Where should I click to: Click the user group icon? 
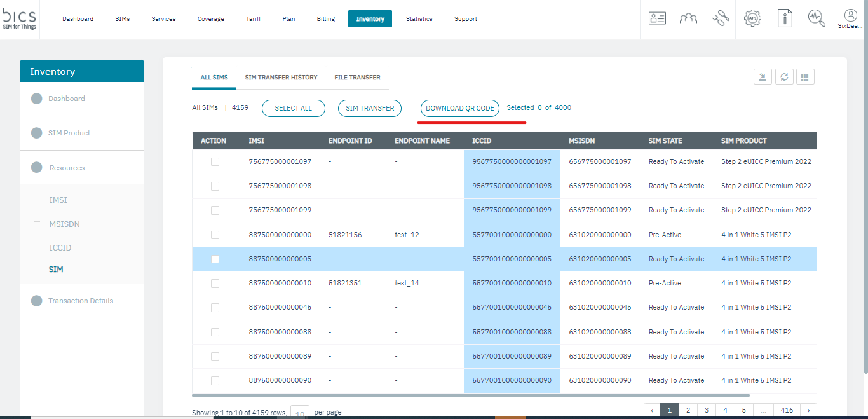click(688, 18)
